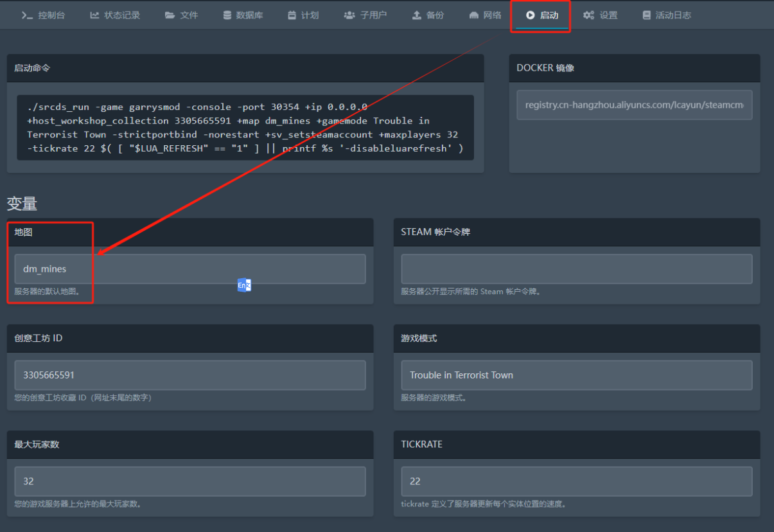Click the settings gears icon
The height and width of the screenshot is (532, 774).
[588, 15]
